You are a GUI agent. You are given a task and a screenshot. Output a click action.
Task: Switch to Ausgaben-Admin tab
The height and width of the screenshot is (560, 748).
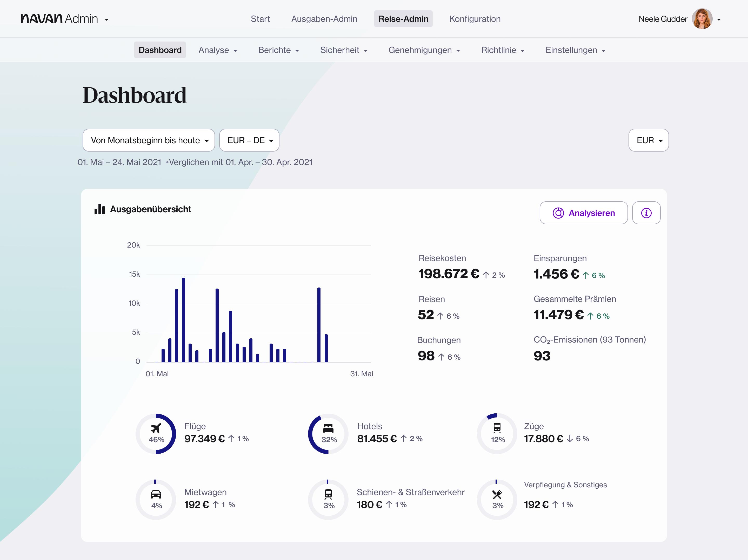click(x=324, y=19)
